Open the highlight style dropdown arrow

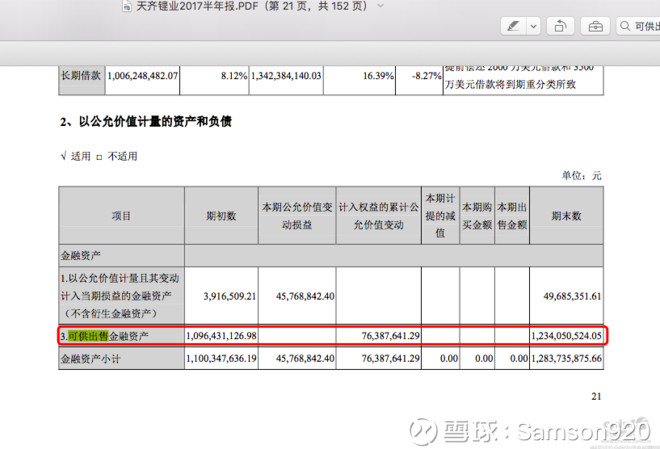pos(533,26)
